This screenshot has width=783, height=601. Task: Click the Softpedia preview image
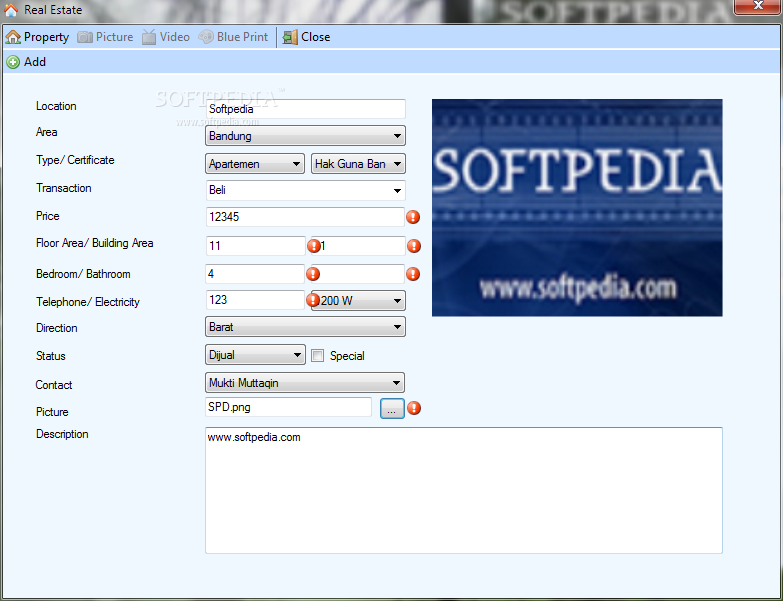pyautogui.click(x=577, y=207)
